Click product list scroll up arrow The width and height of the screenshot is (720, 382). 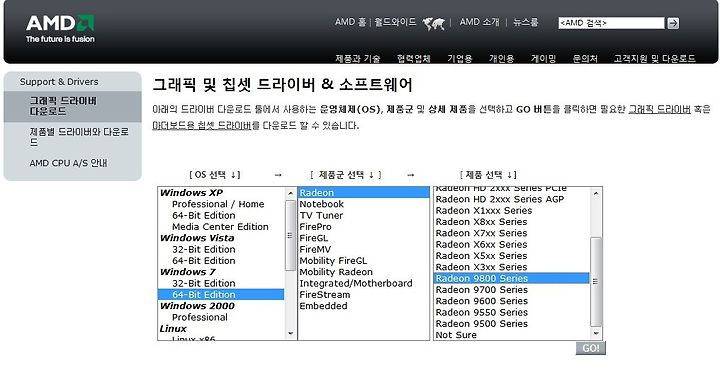pos(596,193)
